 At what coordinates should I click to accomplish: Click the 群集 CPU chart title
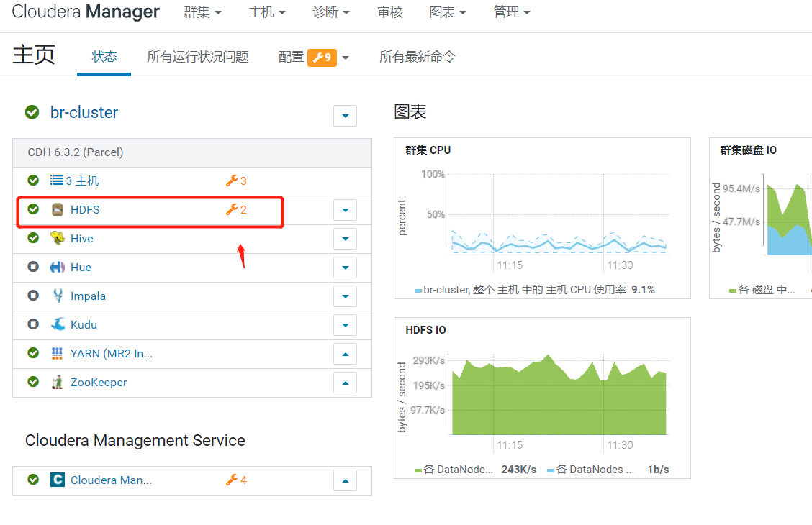tap(428, 150)
